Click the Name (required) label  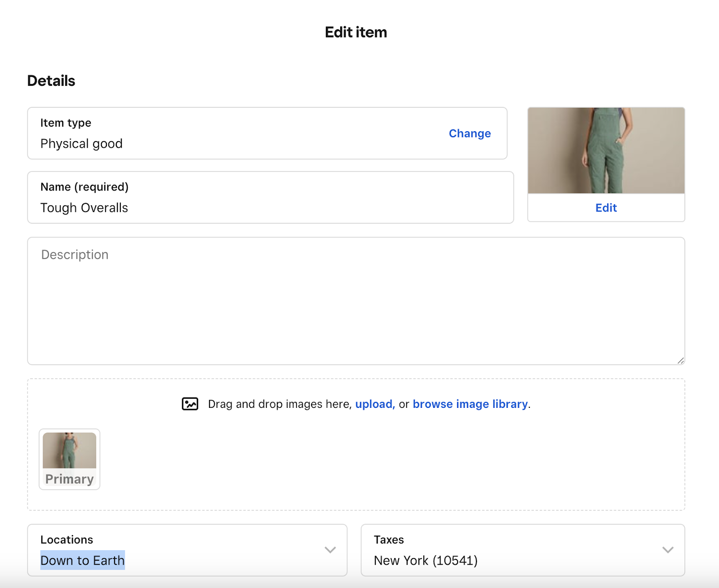pos(84,187)
